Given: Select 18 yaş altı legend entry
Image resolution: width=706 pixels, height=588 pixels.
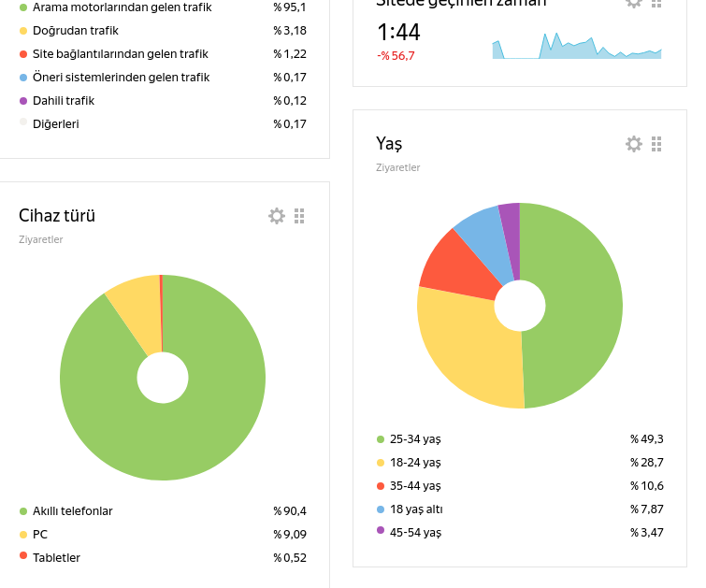Looking at the screenshot, I should pos(416,509).
